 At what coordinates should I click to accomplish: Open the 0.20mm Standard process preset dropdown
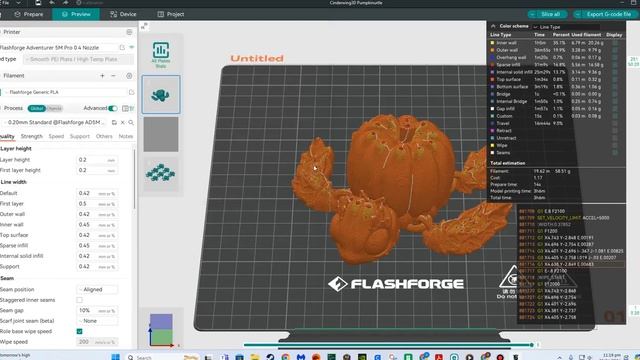tap(55, 122)
